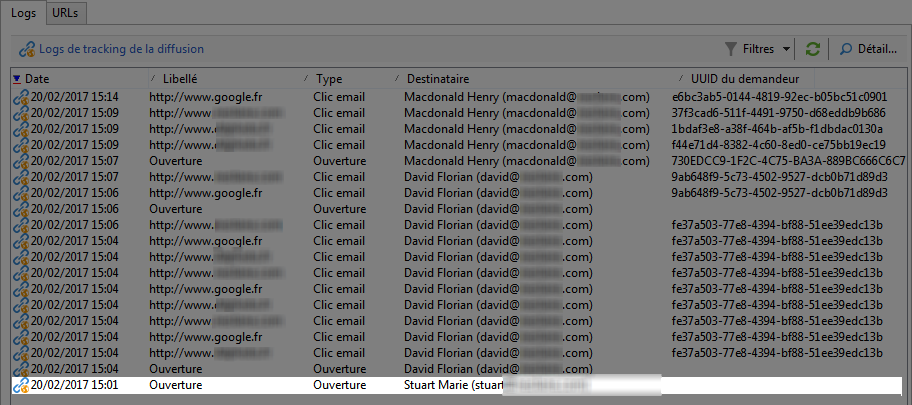
Task: Click the tracking logs chain icon in toolbar
Action: coord(27,49)
